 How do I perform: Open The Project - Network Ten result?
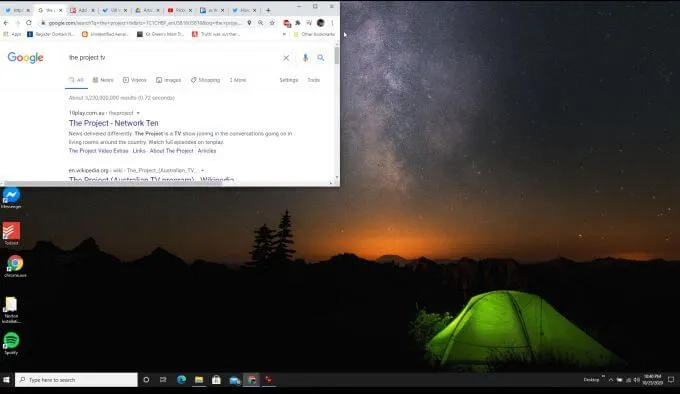(114, 123)
